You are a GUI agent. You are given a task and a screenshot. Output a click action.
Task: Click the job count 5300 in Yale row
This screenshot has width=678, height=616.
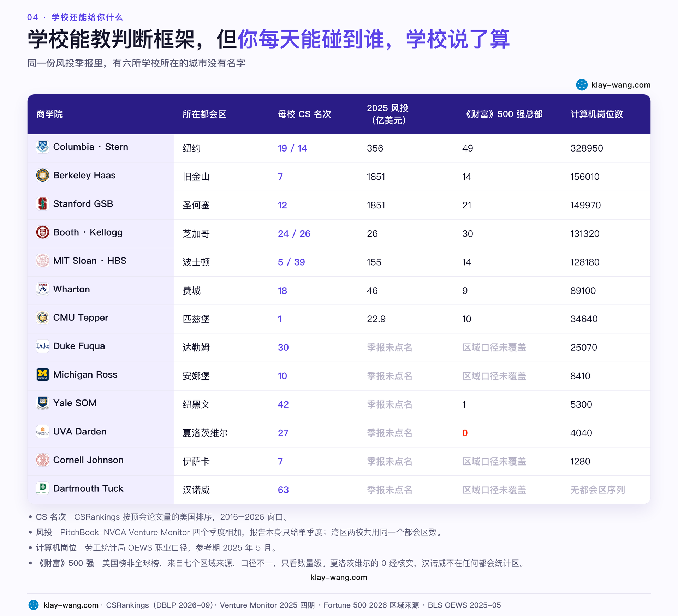point(581,404)
